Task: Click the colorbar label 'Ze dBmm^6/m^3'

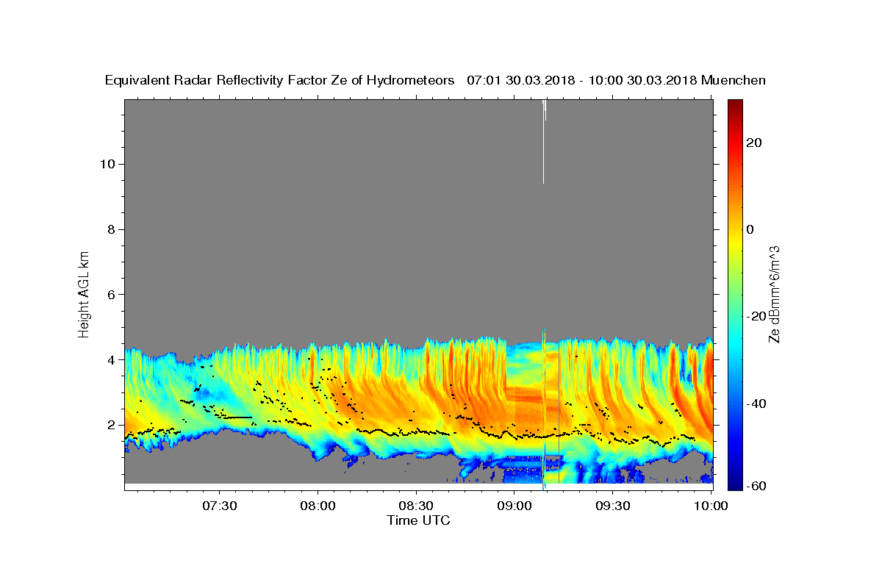Action: (x=774, y=294)
